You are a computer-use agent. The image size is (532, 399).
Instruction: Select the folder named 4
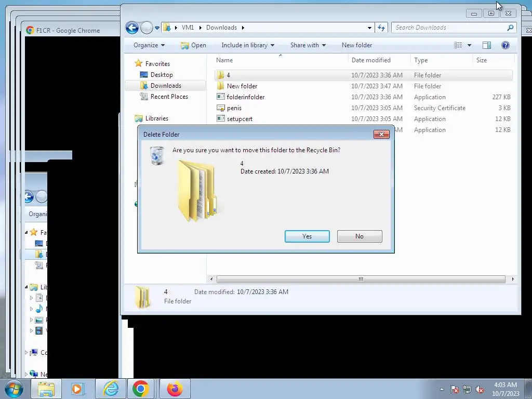click(363, 75)
